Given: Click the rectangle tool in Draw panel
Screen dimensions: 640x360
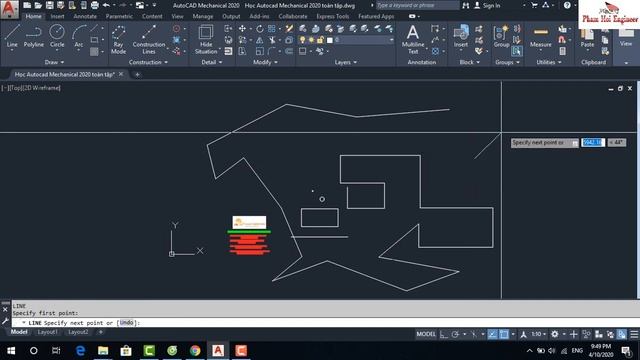Looking at the screenshot, I should point(94,40).
